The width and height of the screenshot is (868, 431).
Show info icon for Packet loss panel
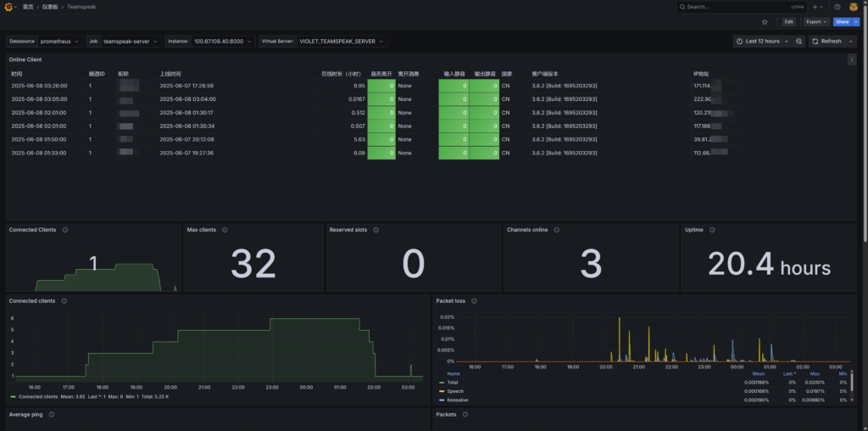[x=474, y=301]
